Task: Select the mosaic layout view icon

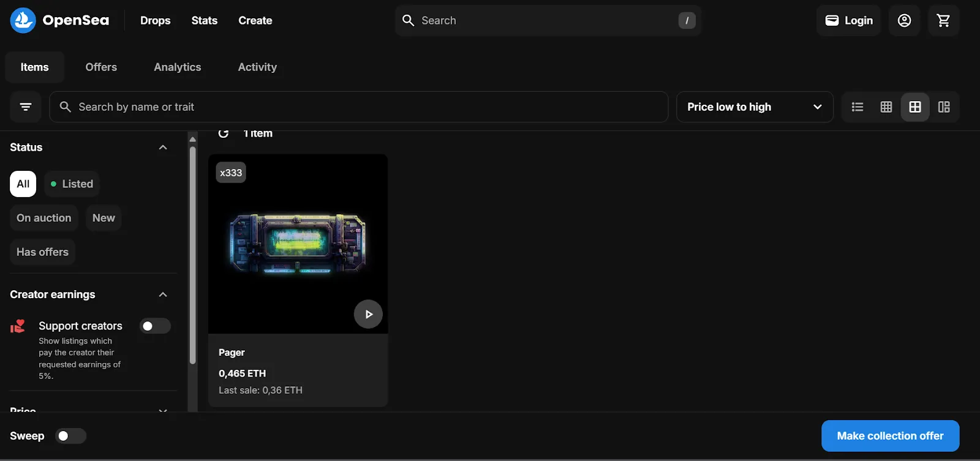Action: point(944,107)
